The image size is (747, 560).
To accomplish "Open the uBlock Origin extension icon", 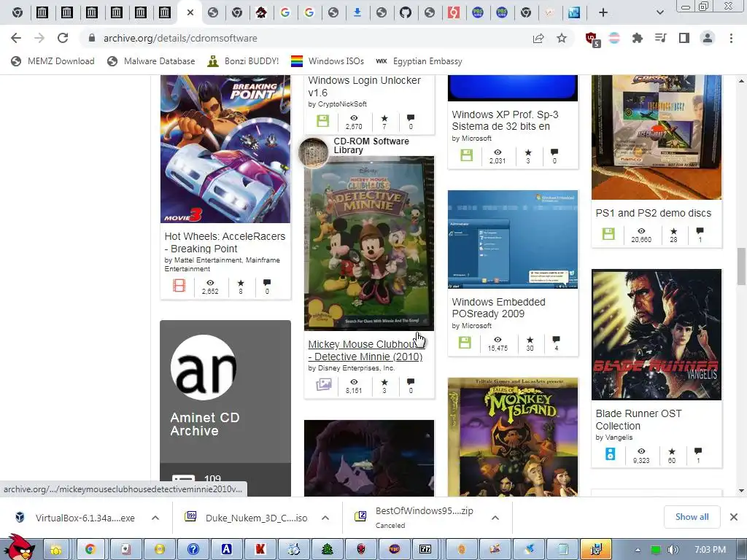I will point(592,39).
